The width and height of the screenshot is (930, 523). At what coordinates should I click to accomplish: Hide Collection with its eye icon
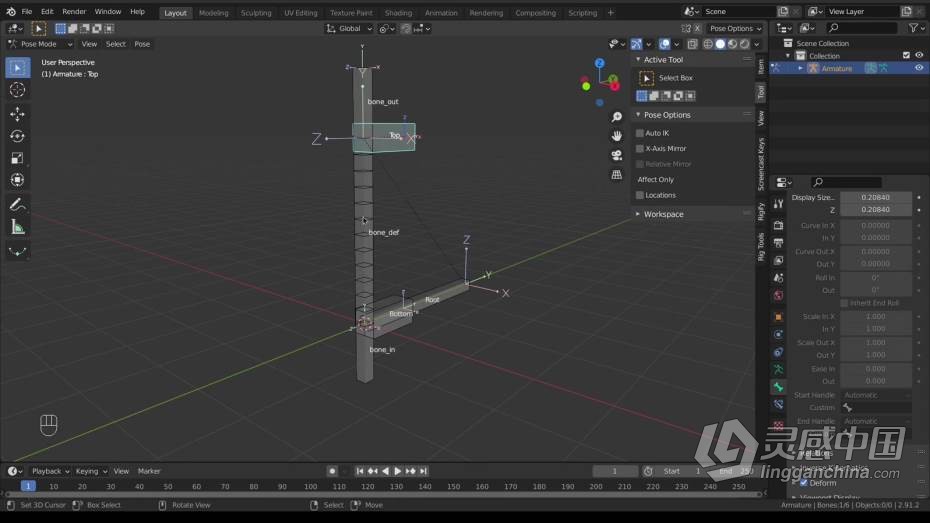[919, 55]
